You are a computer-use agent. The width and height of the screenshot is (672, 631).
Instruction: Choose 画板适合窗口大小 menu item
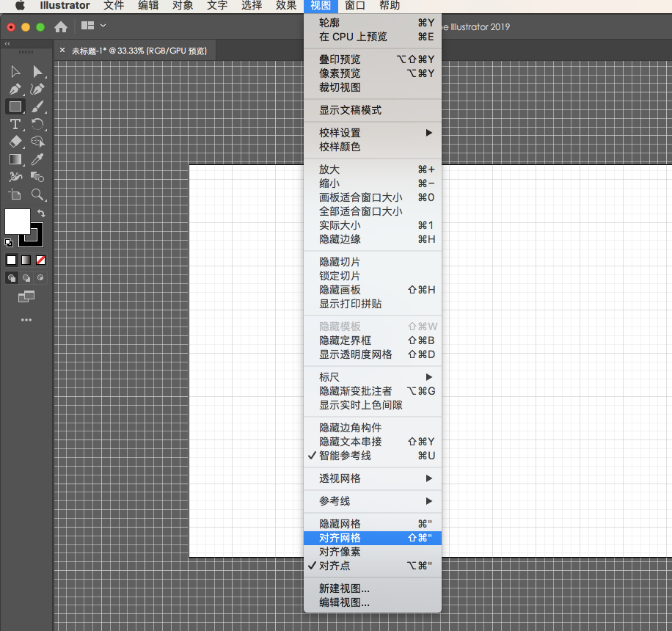(373, 197)
